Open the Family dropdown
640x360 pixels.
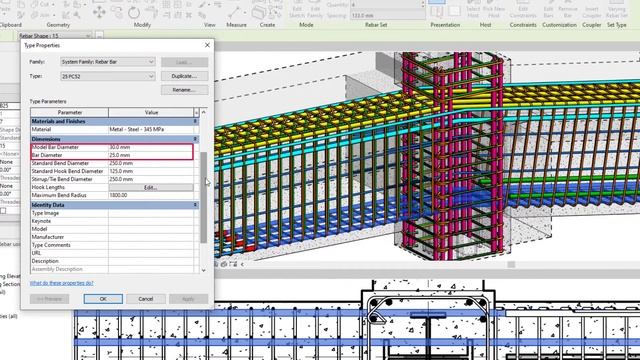coord(108,62)
